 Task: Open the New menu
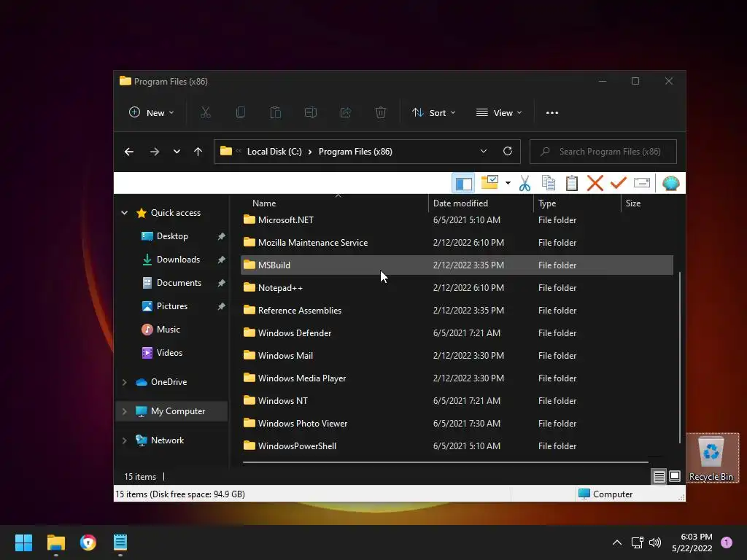pos(152,113)
